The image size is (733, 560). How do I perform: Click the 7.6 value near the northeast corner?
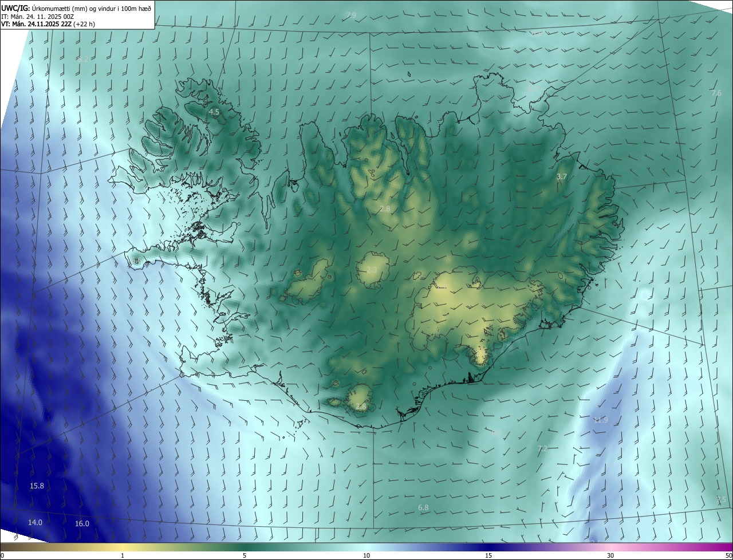(716, 93)
